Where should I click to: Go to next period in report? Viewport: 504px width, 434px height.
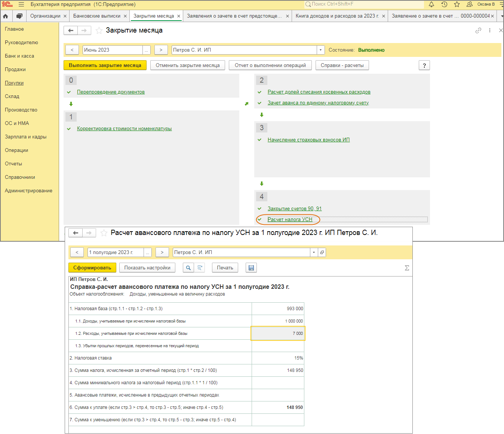(162, 252)
